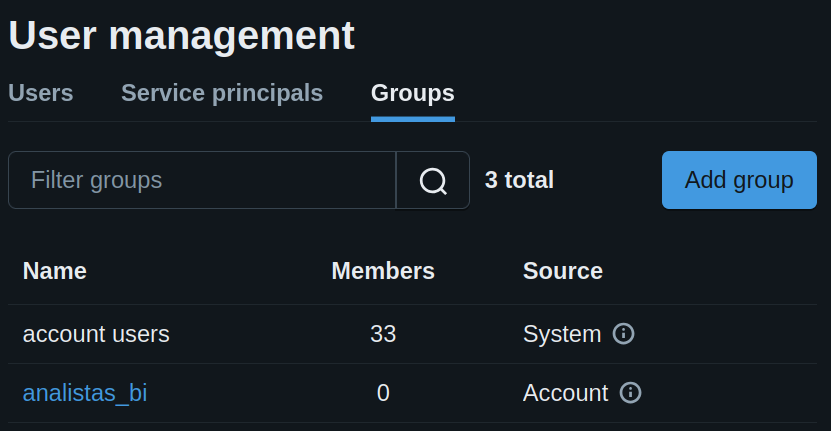This screenshot has height=431, width=831.
Task: Click the info icon beside Account
Action: pos(630,393)
